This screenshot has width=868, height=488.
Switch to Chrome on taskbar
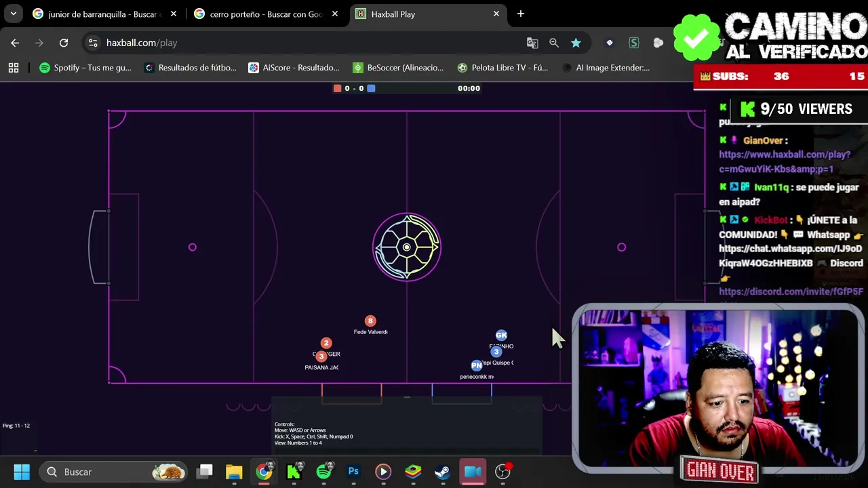(264, 472)
